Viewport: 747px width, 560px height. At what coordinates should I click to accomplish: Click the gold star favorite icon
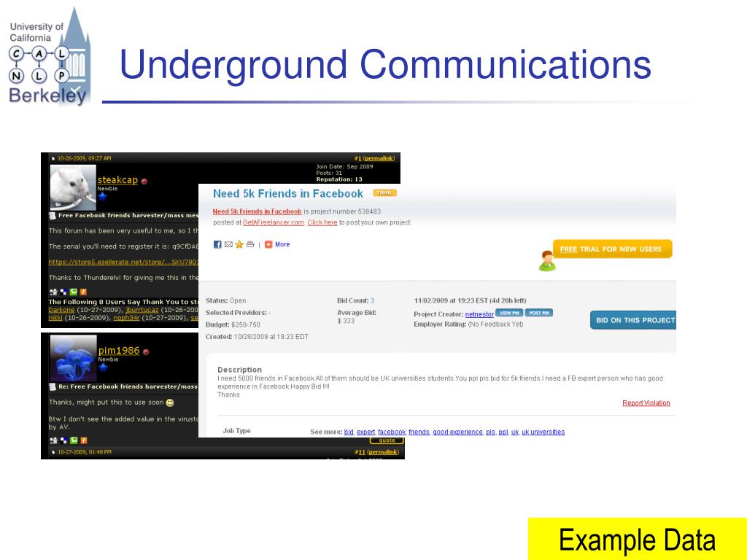pos(239,244)
